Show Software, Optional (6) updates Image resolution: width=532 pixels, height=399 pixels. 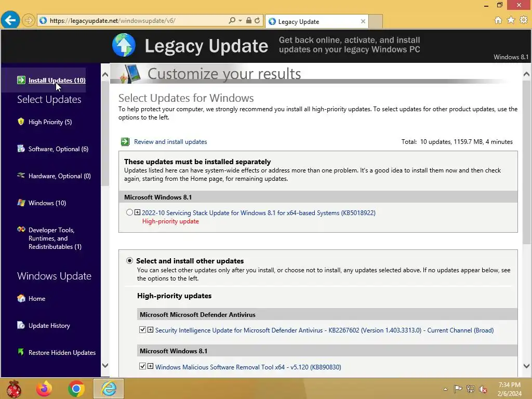[x=58, y=149]
